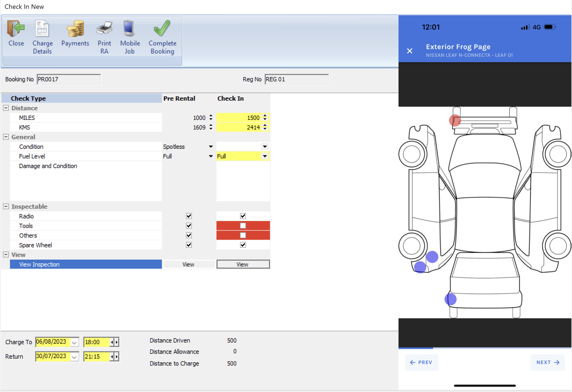Viewport: 572px width, 392px height.
Task: Select the red damage marker on car diagram
Action: point(455,120)
